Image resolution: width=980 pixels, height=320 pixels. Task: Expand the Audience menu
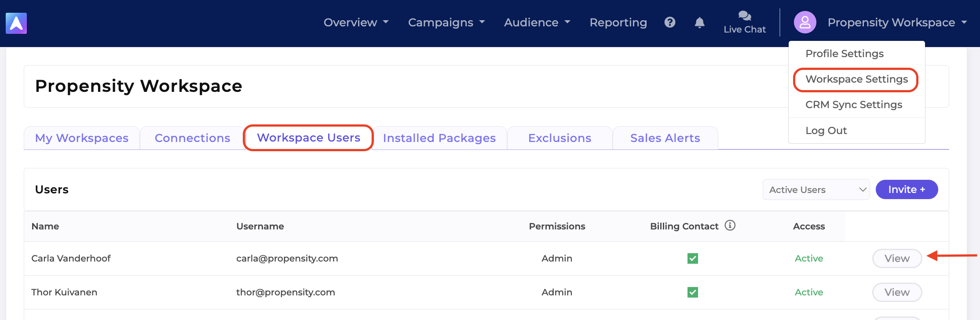tap(537, 22)
